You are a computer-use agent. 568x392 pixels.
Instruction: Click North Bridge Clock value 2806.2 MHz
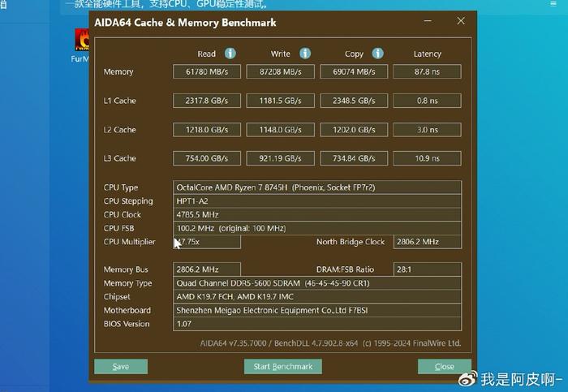pos(428,242)
